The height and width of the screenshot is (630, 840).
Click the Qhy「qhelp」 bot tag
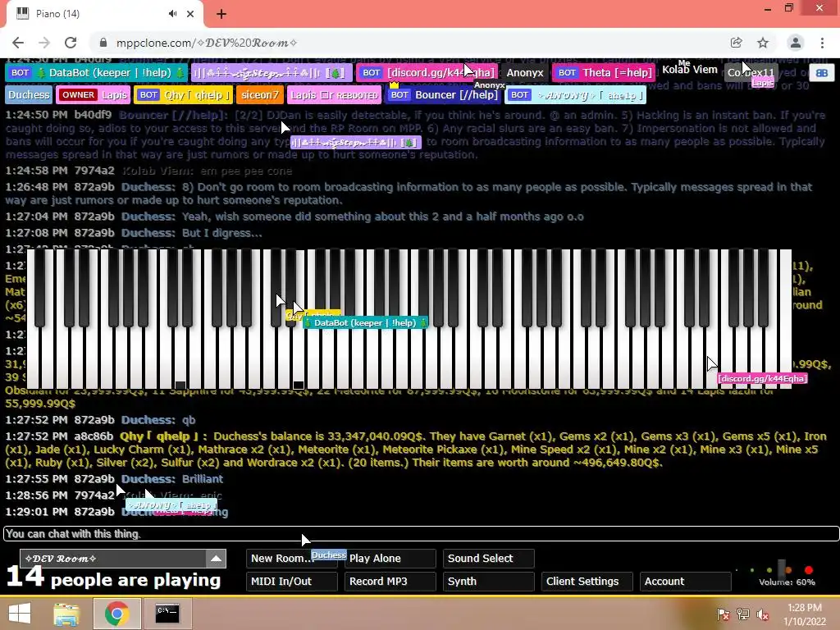[183, 95]
